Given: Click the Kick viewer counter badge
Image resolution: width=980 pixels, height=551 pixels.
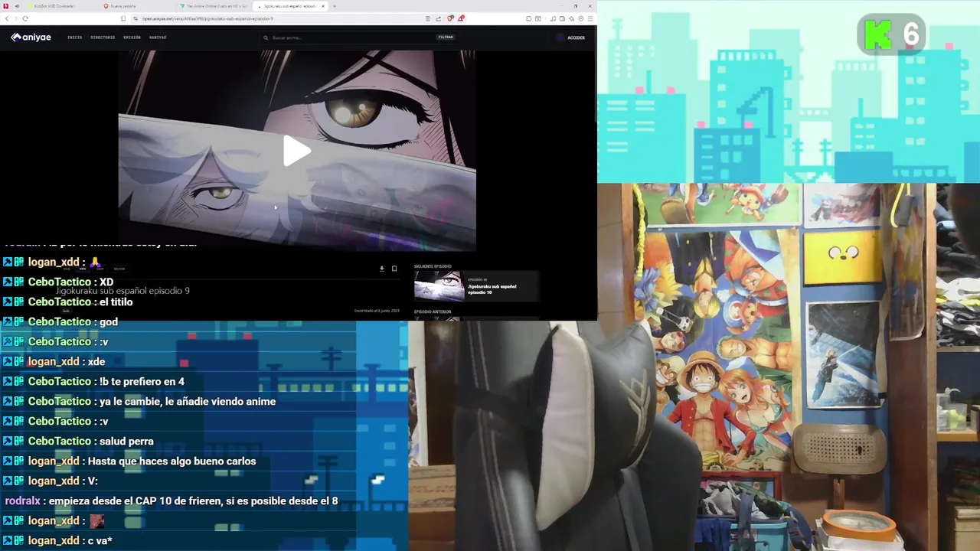Looking at the screenshot, I should pyautogui.click(x=892, y=35).
